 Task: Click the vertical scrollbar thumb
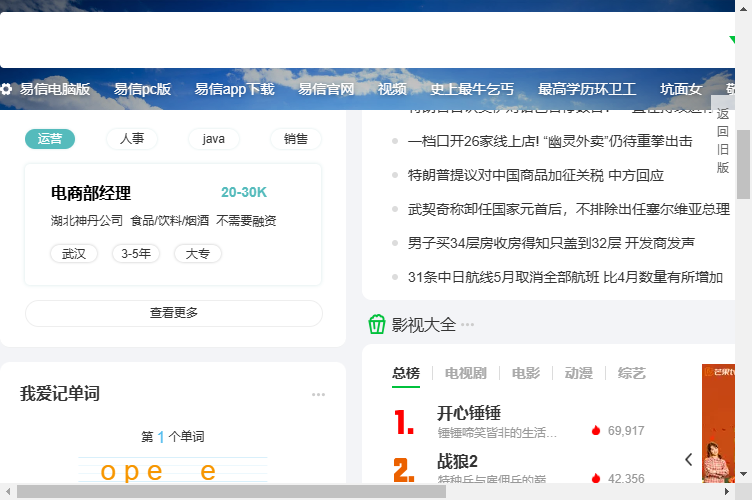(743, 164)
